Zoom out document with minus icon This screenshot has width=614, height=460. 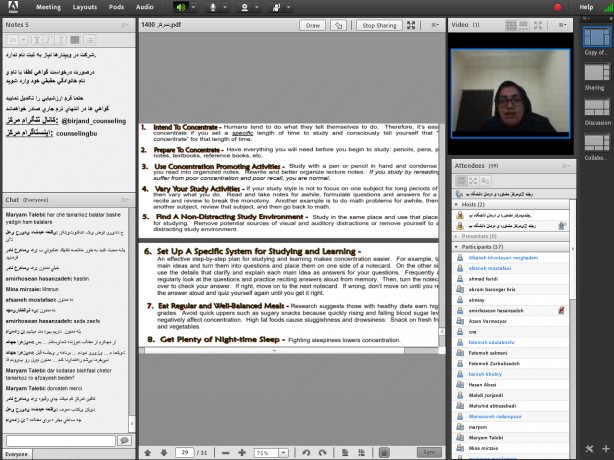pos(226,453)
